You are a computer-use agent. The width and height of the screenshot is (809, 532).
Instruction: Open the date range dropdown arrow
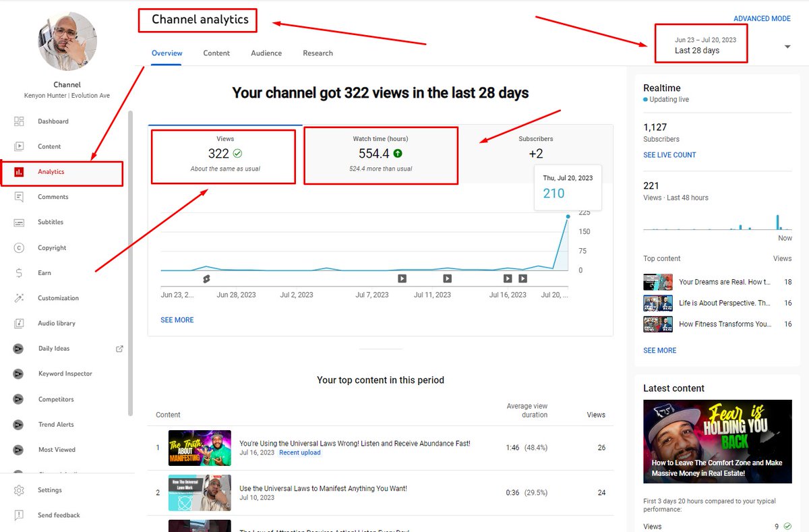(787, 47)
